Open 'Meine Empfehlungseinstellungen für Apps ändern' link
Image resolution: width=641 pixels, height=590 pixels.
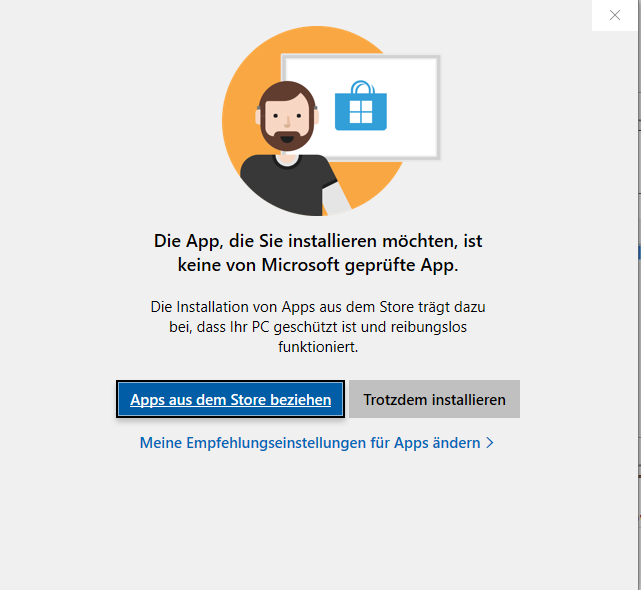310,442
